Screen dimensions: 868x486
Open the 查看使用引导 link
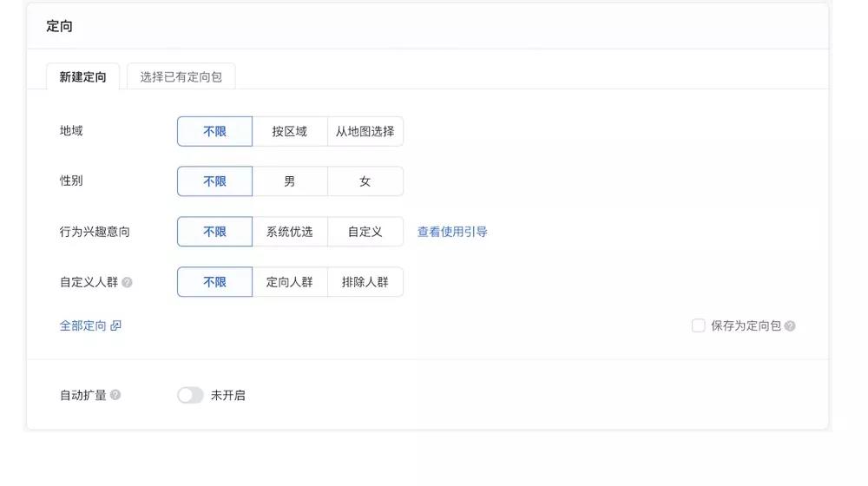pos(452,232)
